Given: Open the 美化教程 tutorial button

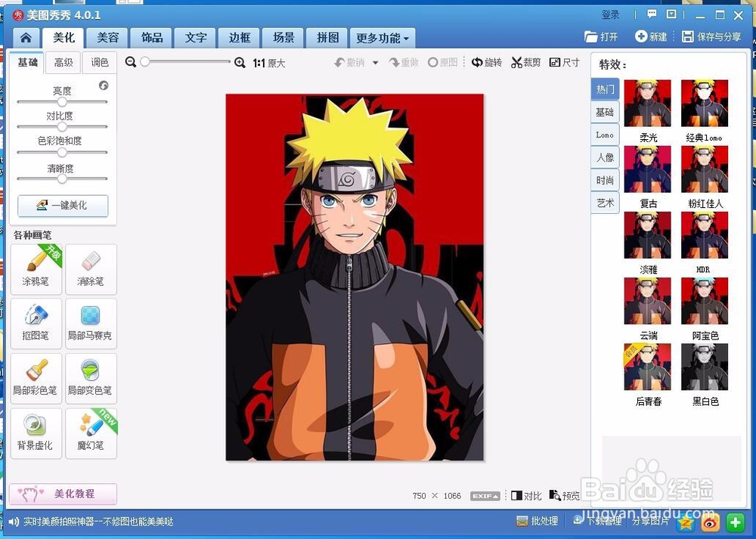Looking at the screenshot, I should pos(63,494).
